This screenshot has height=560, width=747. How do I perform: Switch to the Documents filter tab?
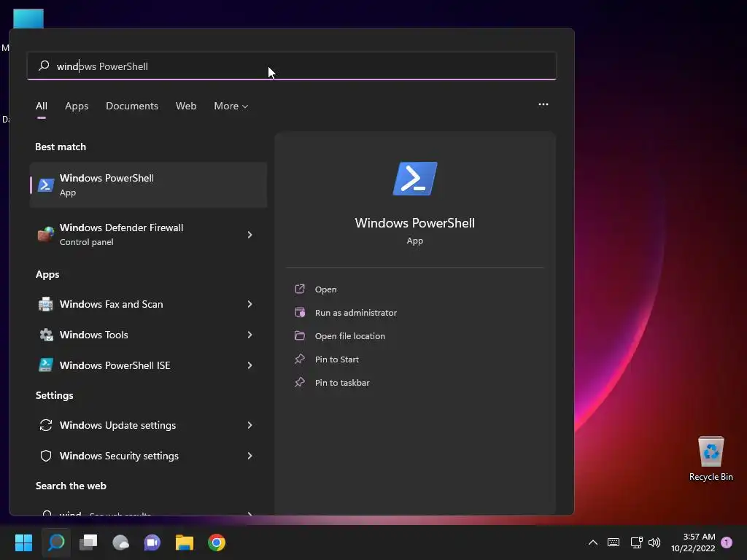point(132,106)
